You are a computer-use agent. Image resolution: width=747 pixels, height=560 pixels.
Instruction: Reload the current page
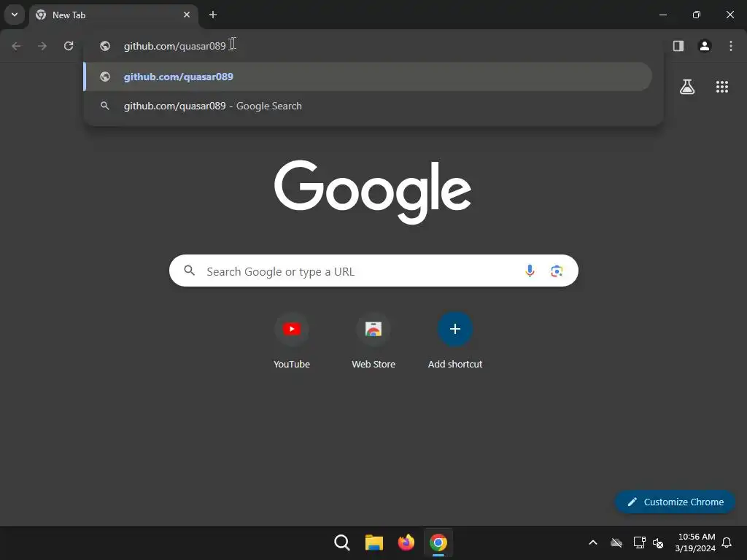coord(69,46)
